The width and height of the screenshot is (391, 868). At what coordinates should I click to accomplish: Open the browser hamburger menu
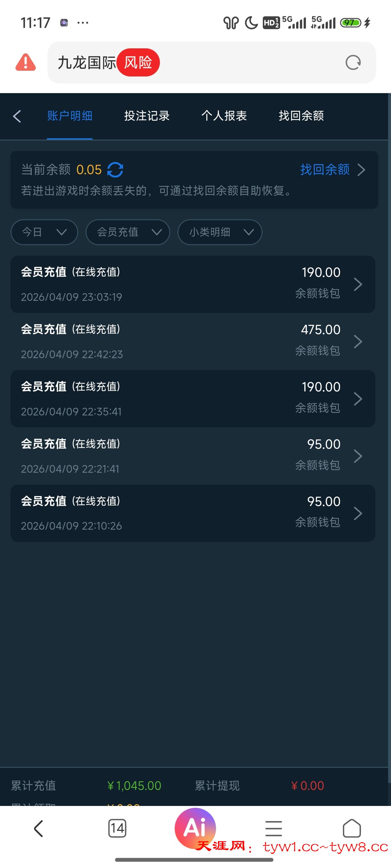point(273,828)
